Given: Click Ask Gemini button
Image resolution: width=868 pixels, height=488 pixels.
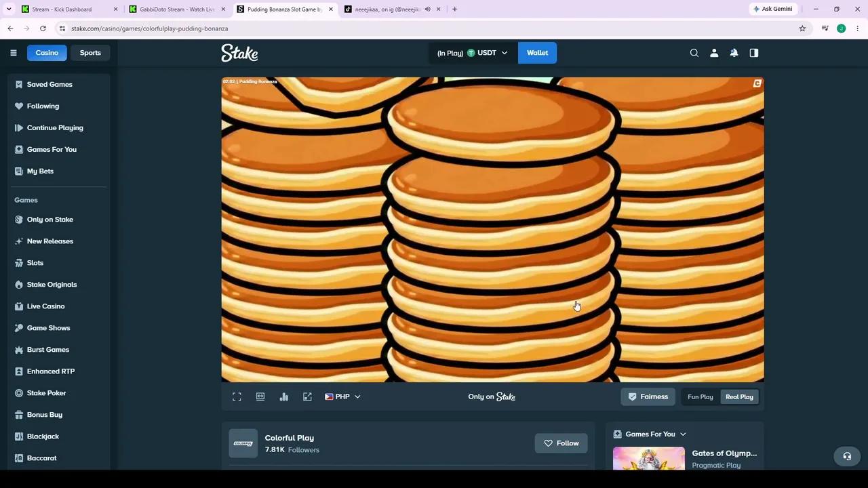Looking at the screenshot, I should [x=772, y=9].
